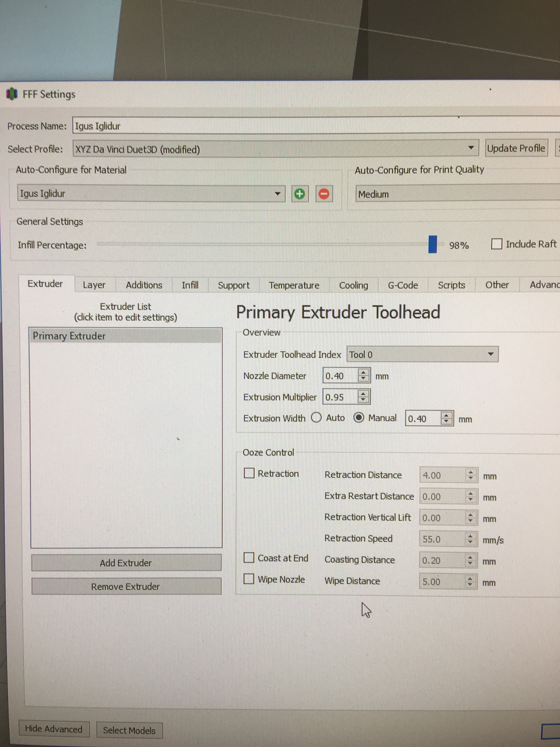
Task: Open the Additions tab
Action: pos(144,285)
